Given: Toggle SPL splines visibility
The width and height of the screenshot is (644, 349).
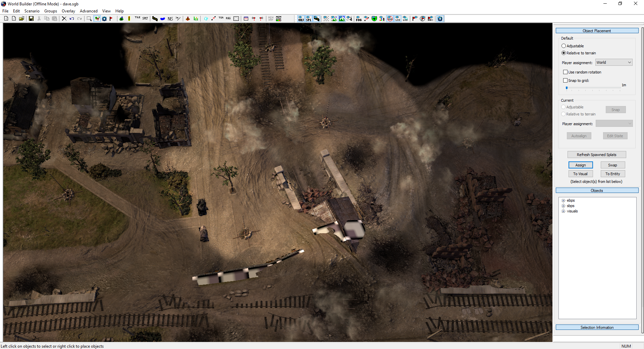Looking at the screenshot, I should (309, 19).
